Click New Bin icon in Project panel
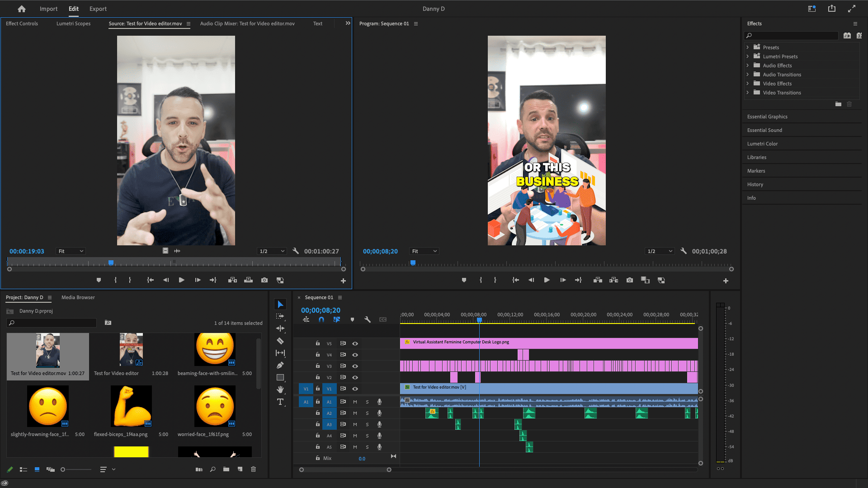This screenshot has width=868, height=488. 226,469
